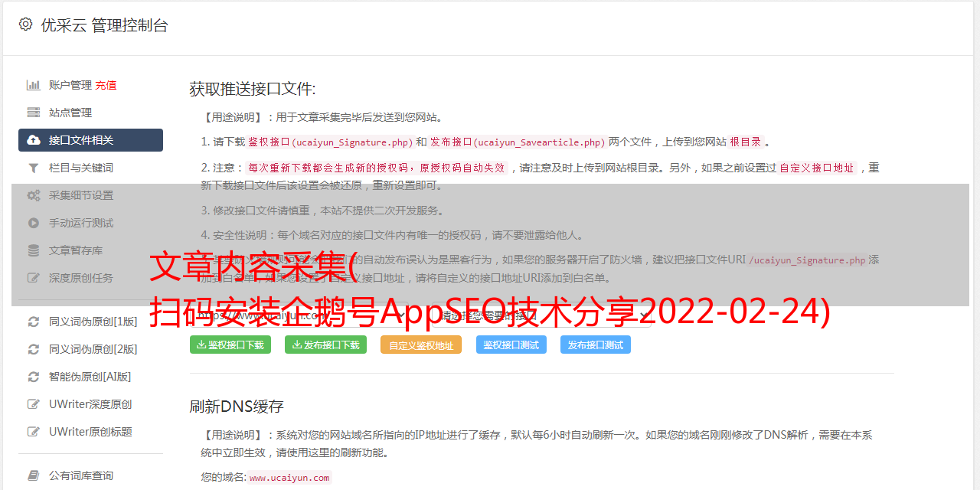980x490 pixels.
Task: Click the blue 鉴权接口测试 button
Action: [511, 345]
